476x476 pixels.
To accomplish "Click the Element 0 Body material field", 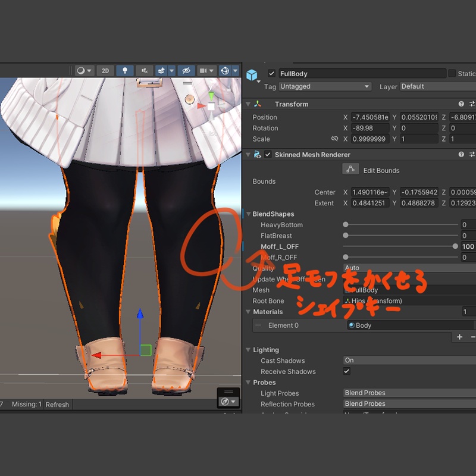I will click(411, 325).
